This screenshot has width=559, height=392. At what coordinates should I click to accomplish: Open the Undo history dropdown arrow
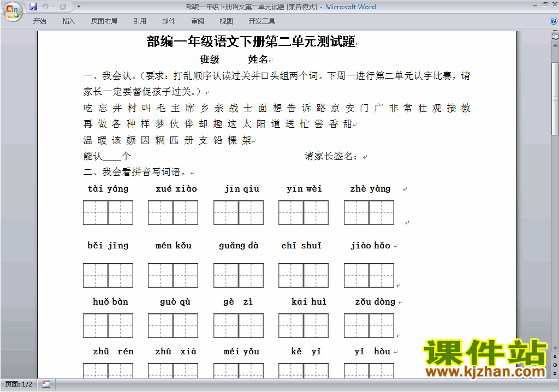click(53, 7)
